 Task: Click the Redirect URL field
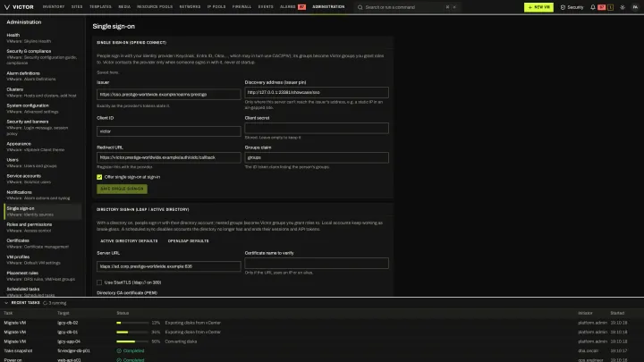[169, 157]
